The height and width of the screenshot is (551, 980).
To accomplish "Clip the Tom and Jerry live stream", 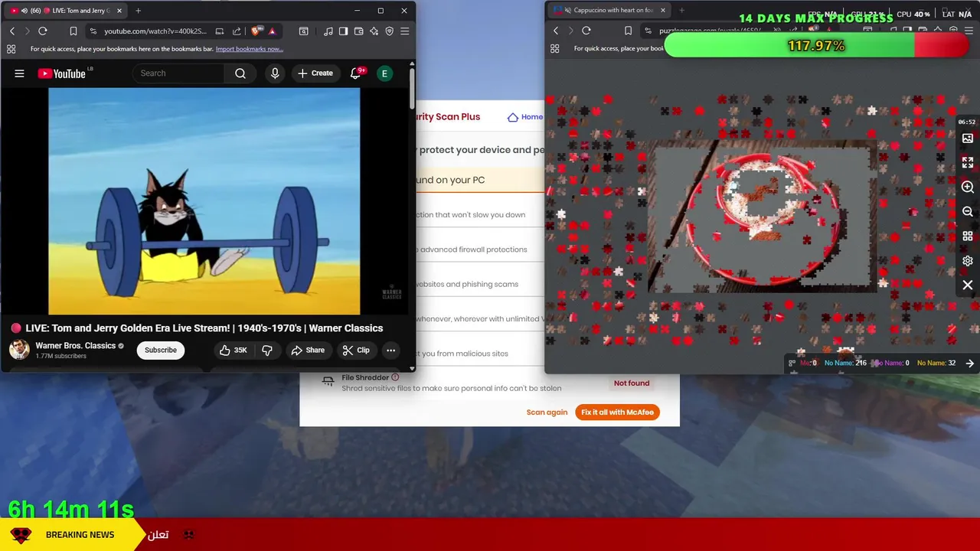I will [x=356, y=350].
